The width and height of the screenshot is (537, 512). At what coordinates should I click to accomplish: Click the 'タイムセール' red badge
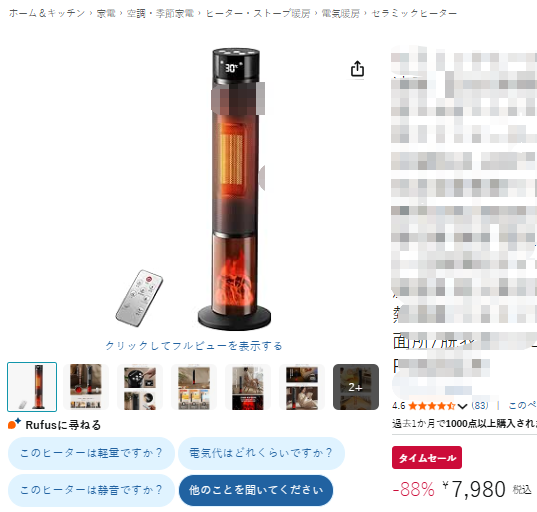[x=427, y=457]
